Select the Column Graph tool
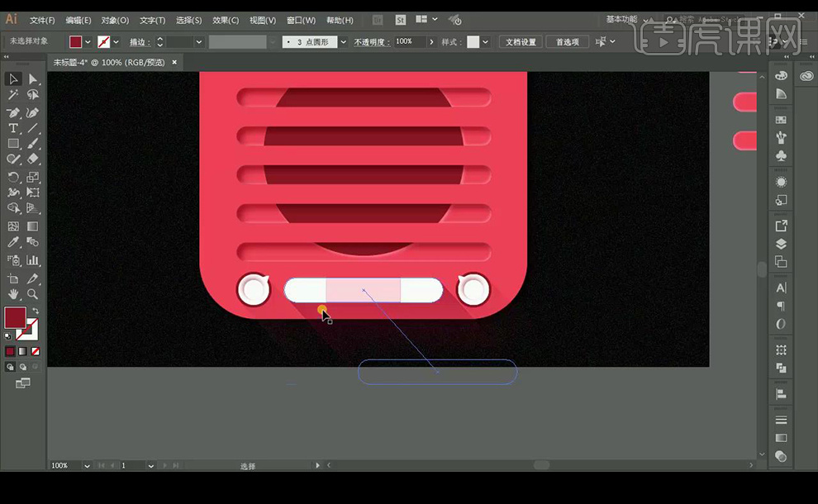 (33, 259)
